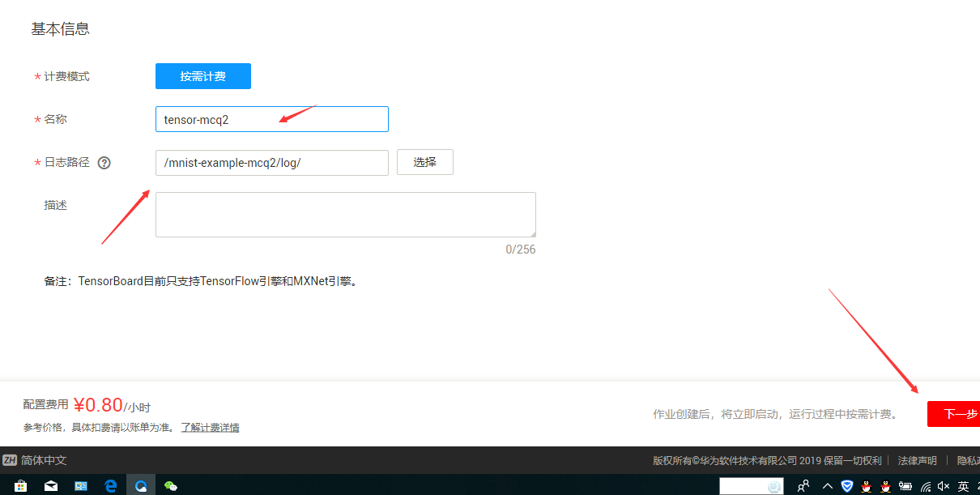Open QQ penguin icon in system tray
Image resolution: width=980 pixels, height=495 pixels.
click(867, 487)
